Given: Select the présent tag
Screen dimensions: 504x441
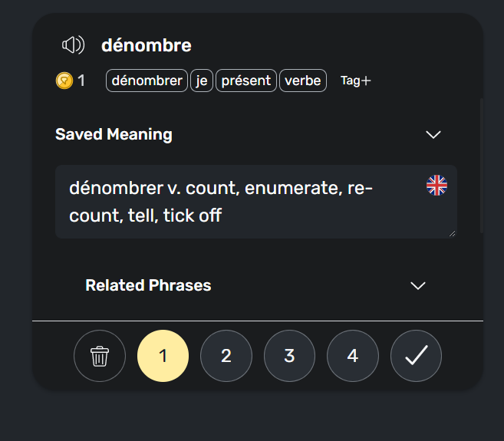Looking at the screenshot, I should tap(246, 81).
